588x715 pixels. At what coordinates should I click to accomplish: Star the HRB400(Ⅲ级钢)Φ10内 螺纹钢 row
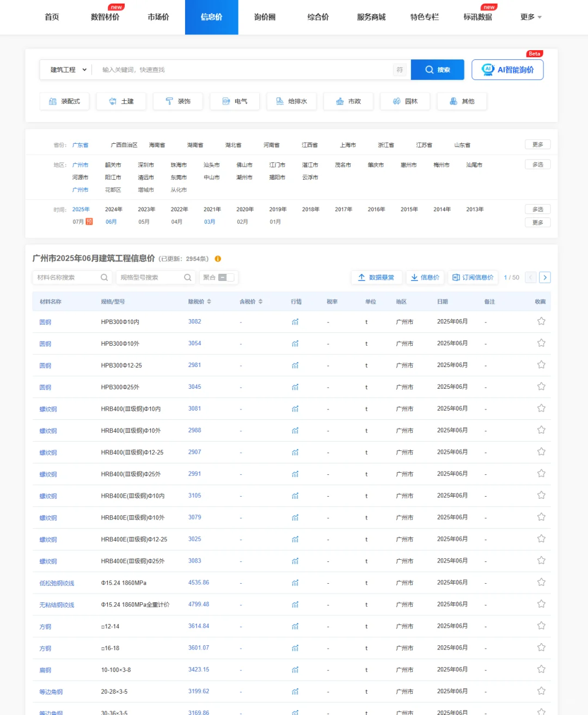tap(541, 408)
